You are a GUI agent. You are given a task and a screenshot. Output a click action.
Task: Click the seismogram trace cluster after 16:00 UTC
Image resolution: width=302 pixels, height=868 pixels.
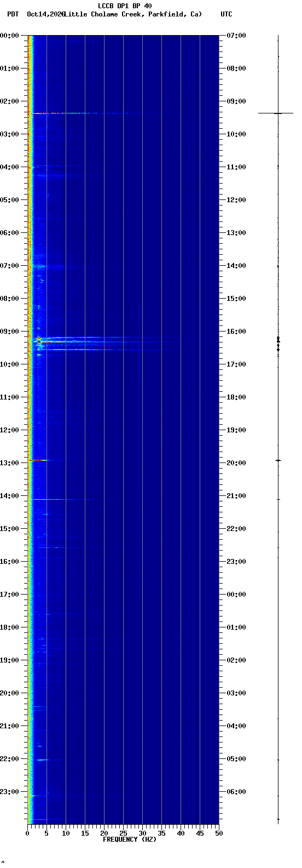pos(278,344)
